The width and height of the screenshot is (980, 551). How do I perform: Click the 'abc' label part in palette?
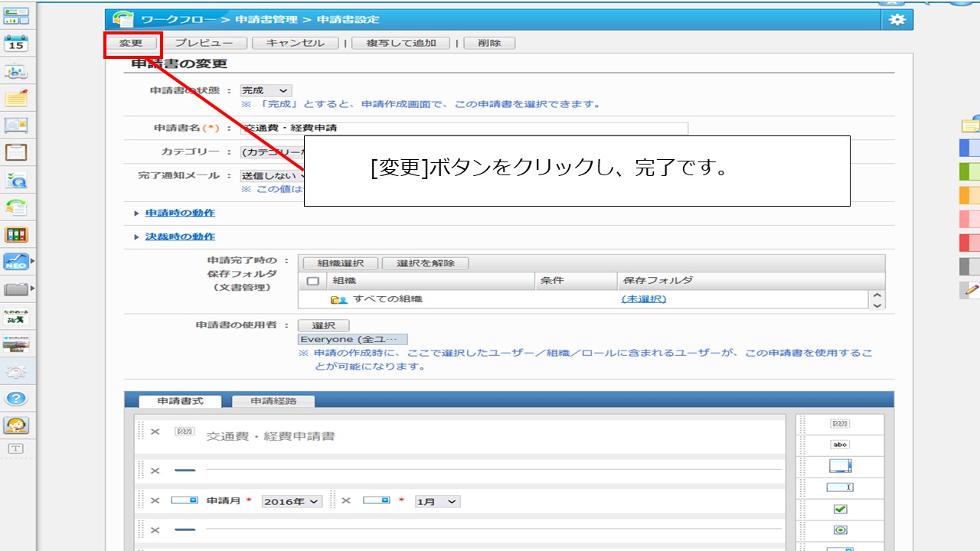[x=840, y=445]
